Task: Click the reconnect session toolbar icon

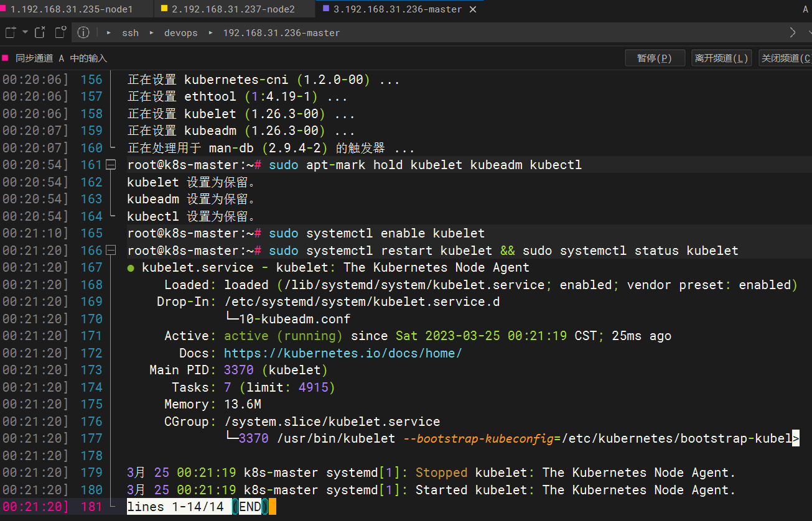Action: click(x=60, y=32)
